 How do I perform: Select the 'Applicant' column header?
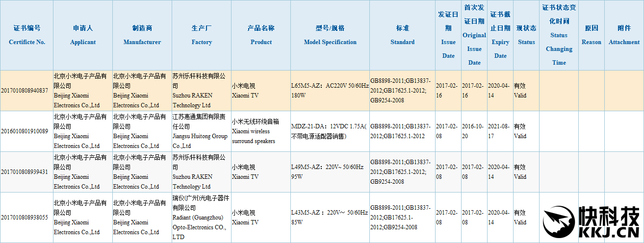(83, 35)
